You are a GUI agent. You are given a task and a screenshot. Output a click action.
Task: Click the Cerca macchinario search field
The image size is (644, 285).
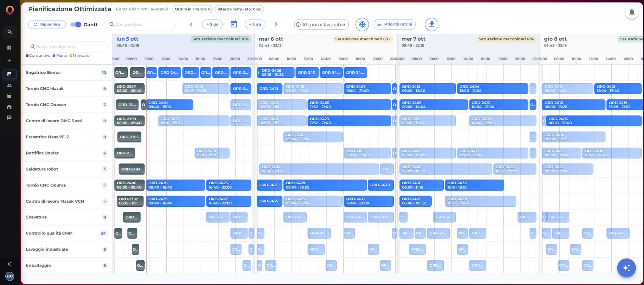[67, 47]
